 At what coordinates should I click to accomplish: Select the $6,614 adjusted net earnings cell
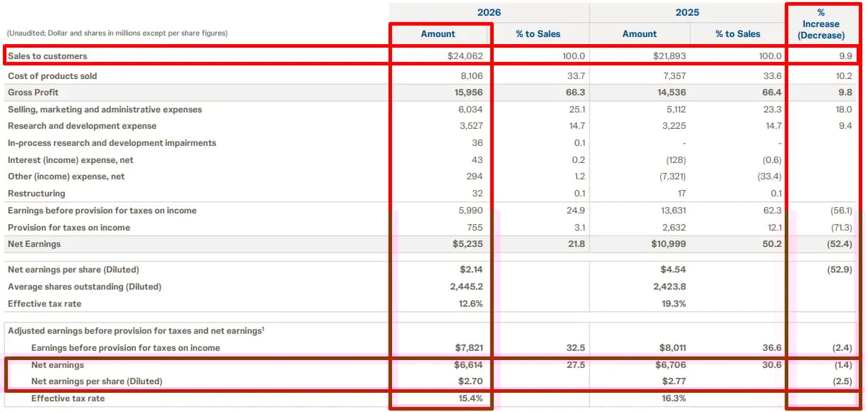(x=468, y=365)
